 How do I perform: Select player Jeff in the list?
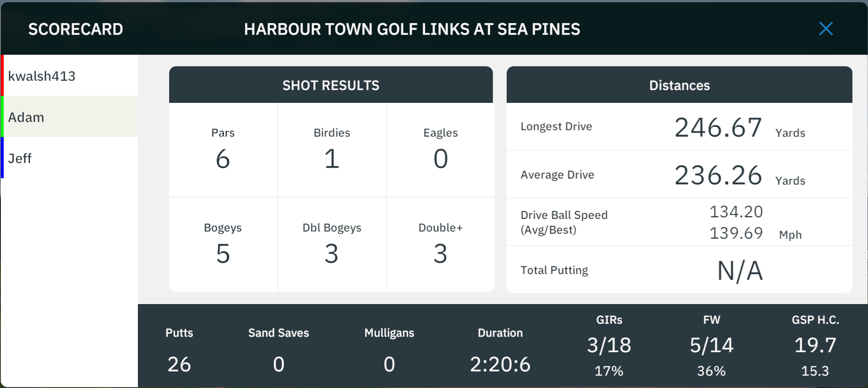point(70,158)
